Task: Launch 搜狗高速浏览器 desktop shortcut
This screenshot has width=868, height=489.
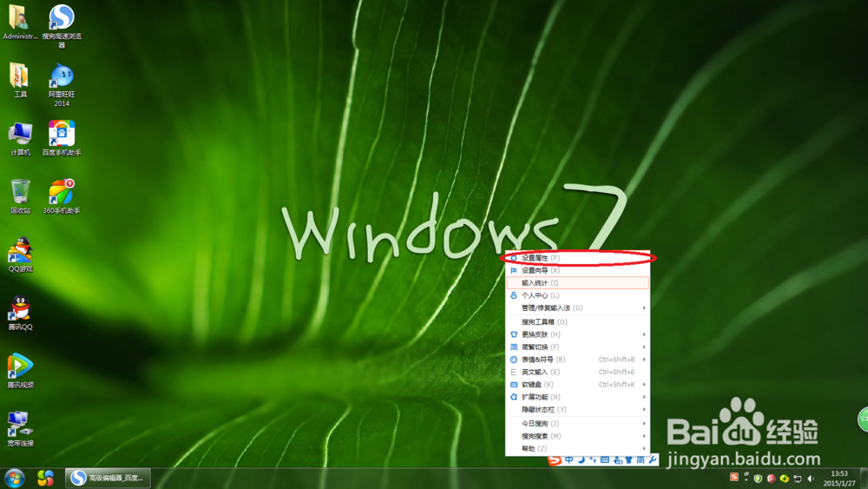Action: pos(62,26)
